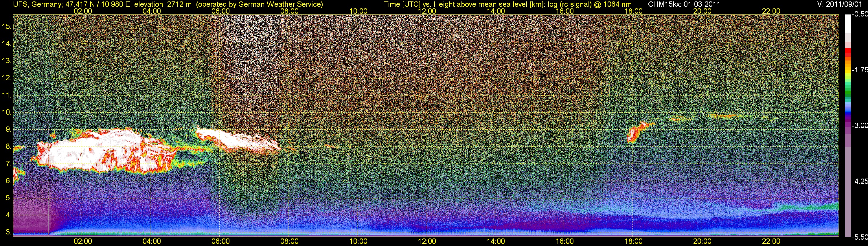Viewport: 868px width, 246px height.
Task: Click the 9. km height axis label
Action: pos(8,129)
